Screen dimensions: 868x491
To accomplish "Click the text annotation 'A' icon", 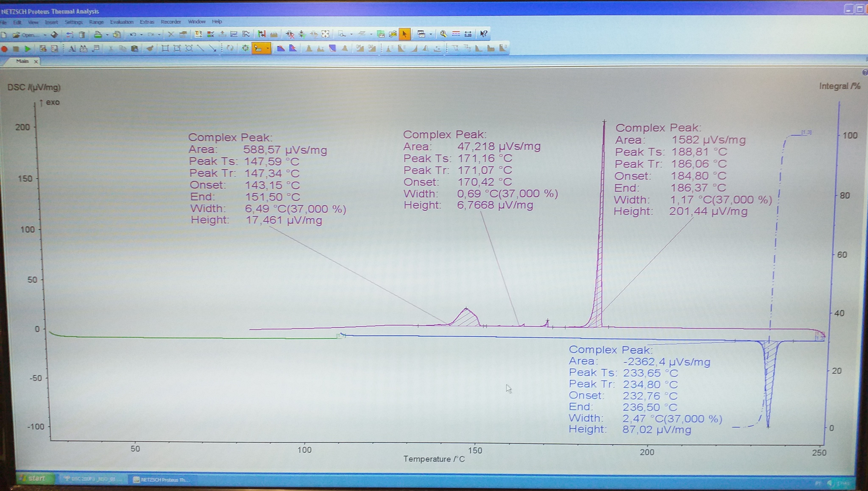I will pos(72,49).
